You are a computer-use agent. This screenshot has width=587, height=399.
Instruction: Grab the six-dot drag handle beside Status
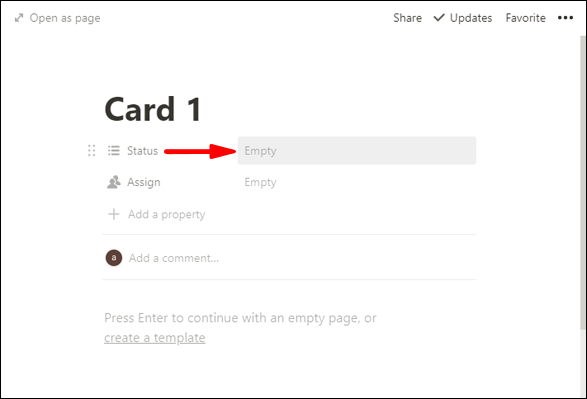tap(92, 150)
